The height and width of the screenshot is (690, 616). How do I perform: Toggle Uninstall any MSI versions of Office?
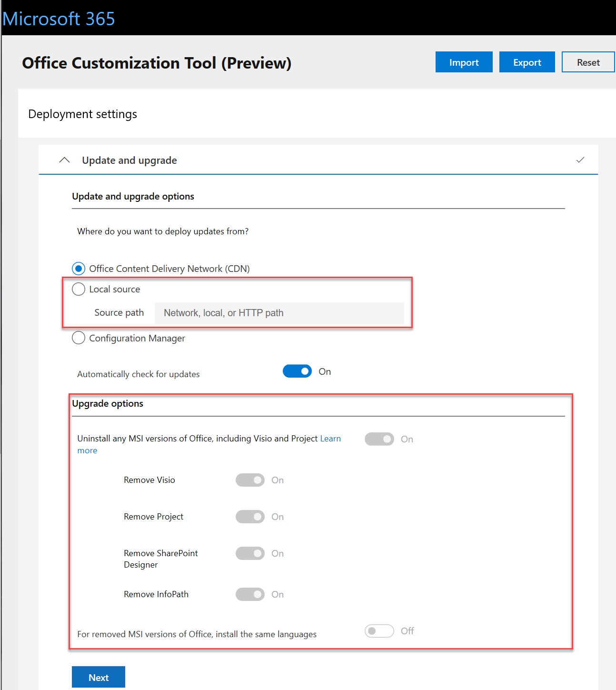[x=379, y=439]
